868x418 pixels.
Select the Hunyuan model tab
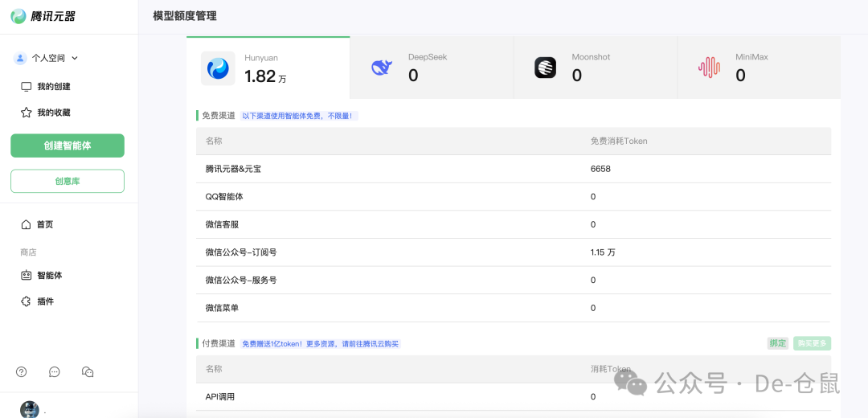point(268,68)
